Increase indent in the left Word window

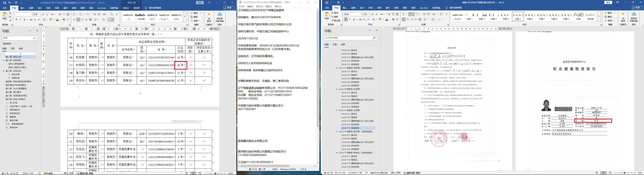coord(99,14)
